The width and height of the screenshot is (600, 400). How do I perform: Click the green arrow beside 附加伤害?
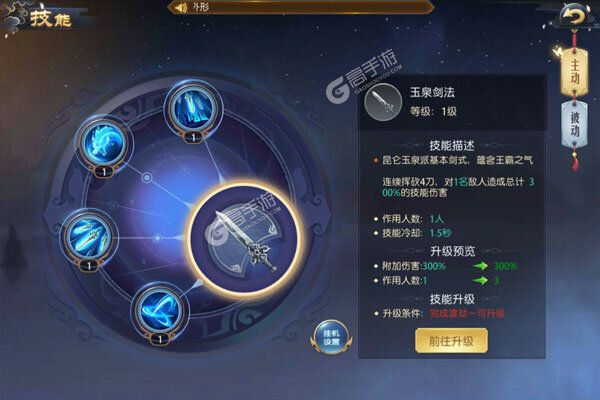point(480,266)
